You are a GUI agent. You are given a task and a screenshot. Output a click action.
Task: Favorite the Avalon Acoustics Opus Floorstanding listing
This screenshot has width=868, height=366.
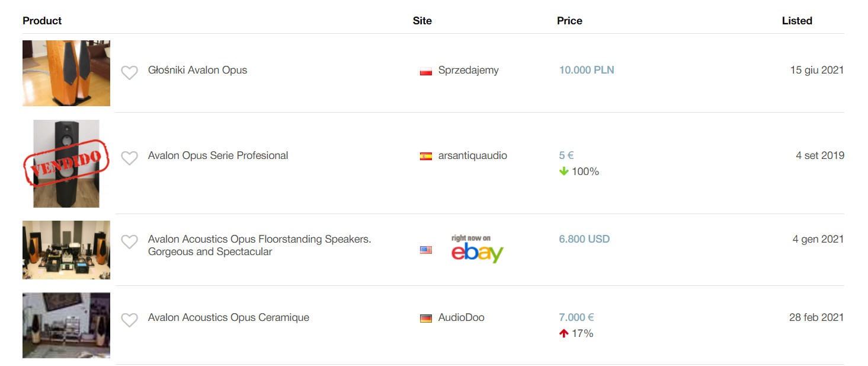tap(129, 241)
